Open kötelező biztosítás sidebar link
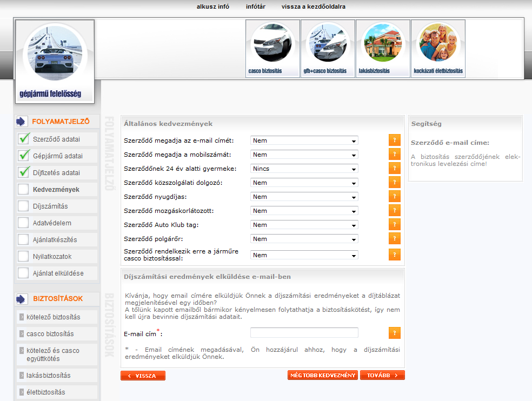 (54, 317)
